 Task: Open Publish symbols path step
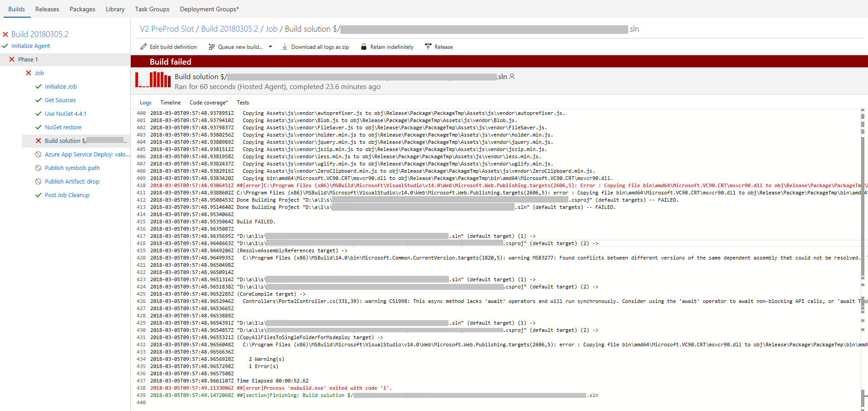(72, 168)
